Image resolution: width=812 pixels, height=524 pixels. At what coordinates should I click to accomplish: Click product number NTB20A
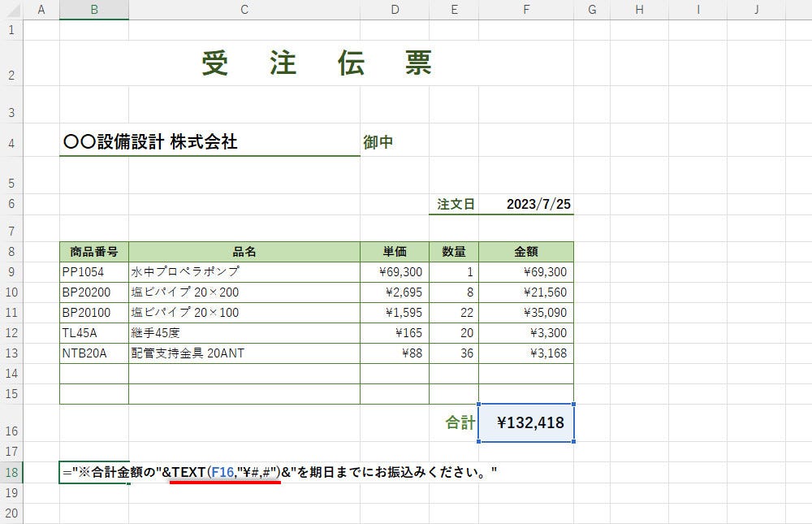coord(94,353)
